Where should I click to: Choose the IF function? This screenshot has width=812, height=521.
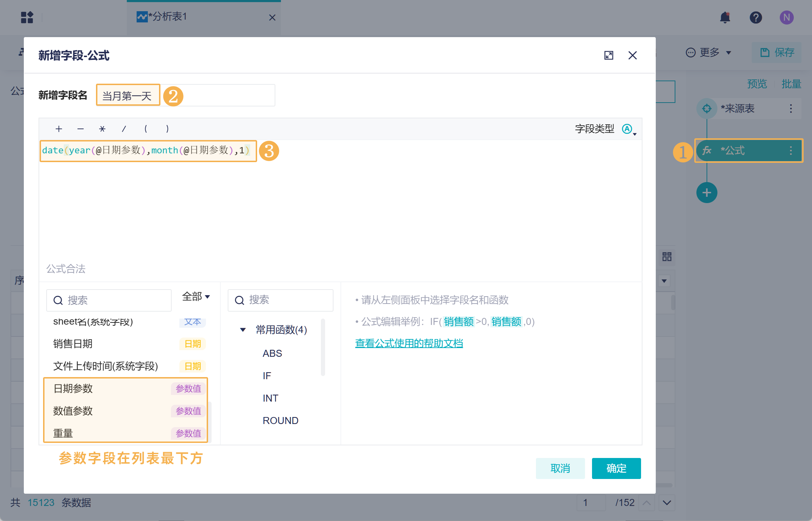tap(267, 376)
